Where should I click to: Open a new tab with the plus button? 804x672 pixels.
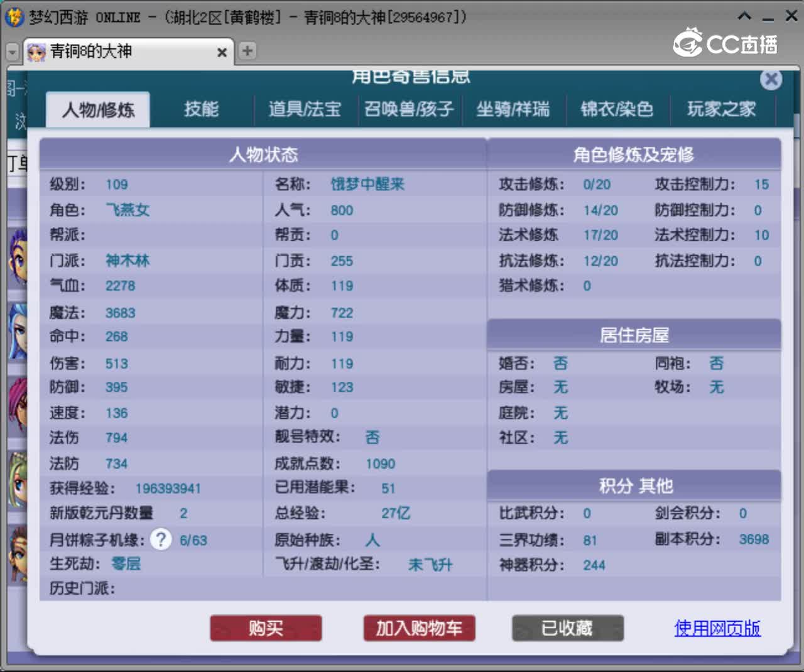247,51
